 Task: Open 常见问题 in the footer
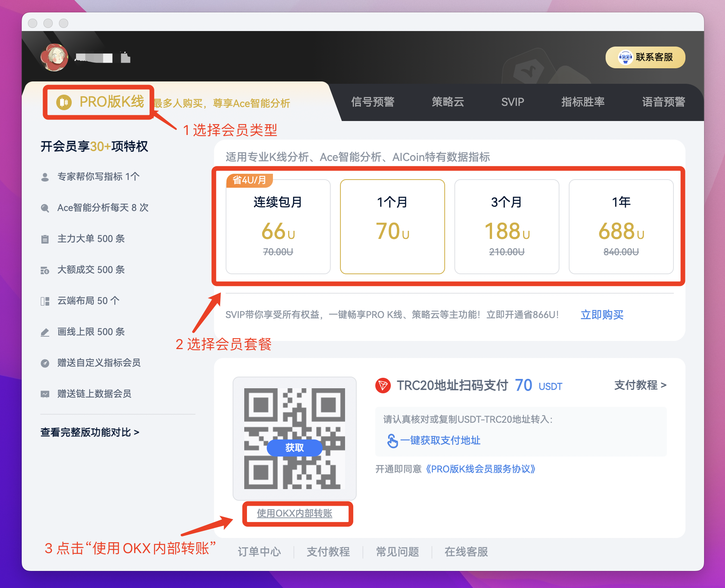pyautogui.click(x=397, y=552)
